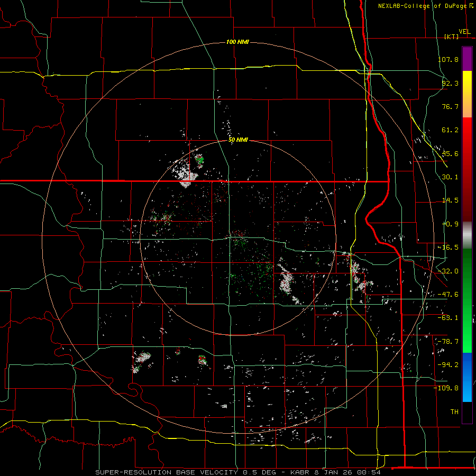The height and width of the screenshot is (476, 476).
Task: Select the -32.0 legend value
Action: click(x=448, y=271)
